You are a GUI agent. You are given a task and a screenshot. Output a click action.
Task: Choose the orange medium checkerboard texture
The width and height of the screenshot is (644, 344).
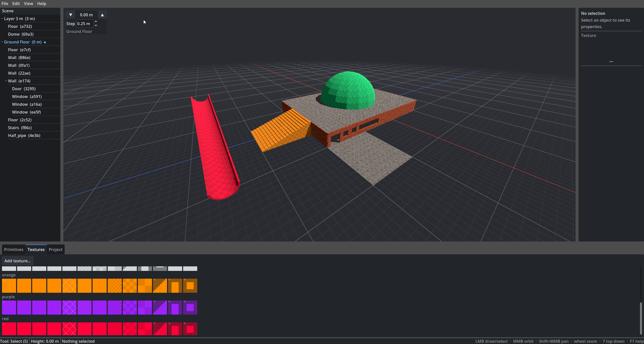click(130, 286)
